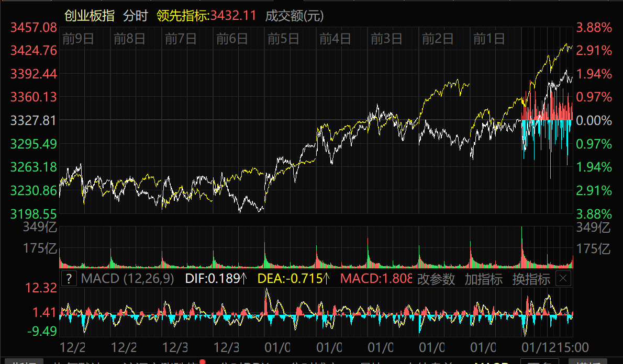The image size is (623, 364).
Task: Open 换指标 to switch indicators
Action: [x=530, y=279]
